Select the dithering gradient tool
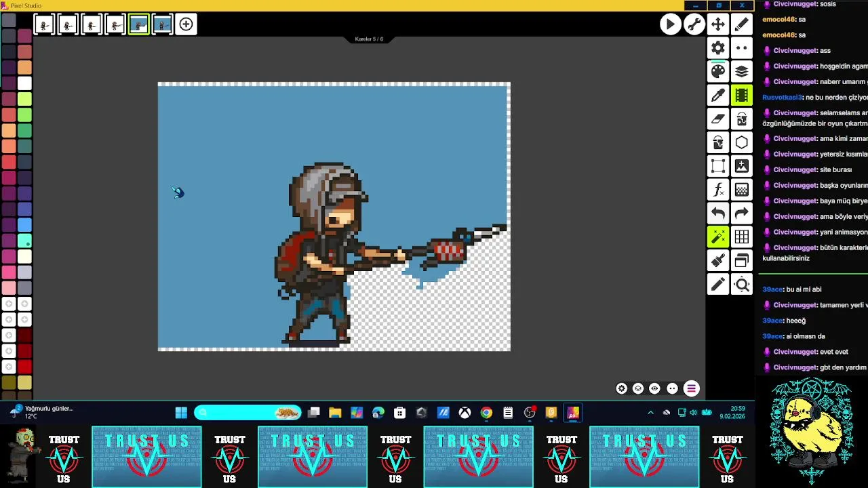 tap(742, 190)
